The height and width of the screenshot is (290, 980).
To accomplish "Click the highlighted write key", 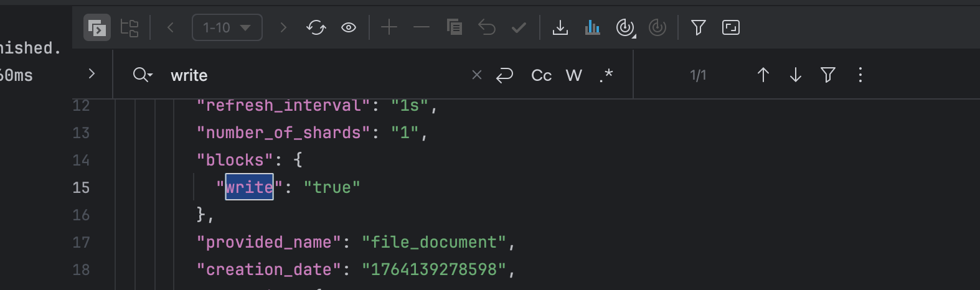I will 249,187.
